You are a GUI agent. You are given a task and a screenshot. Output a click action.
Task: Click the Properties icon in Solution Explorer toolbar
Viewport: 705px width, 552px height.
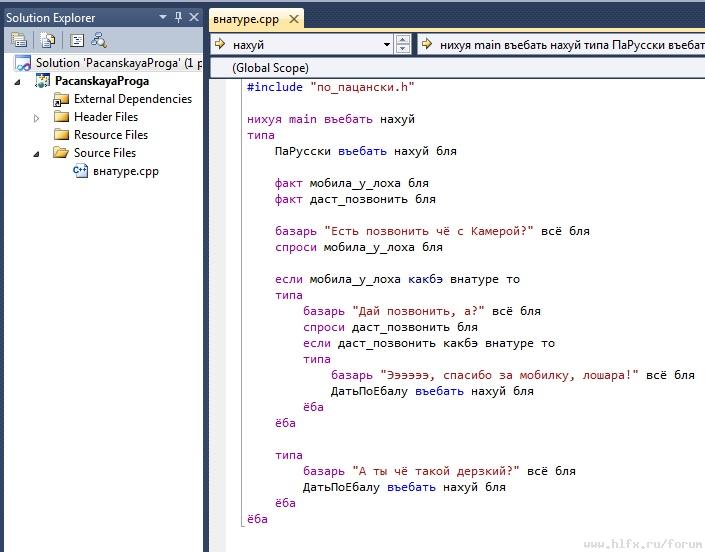[x=19, y=40]
